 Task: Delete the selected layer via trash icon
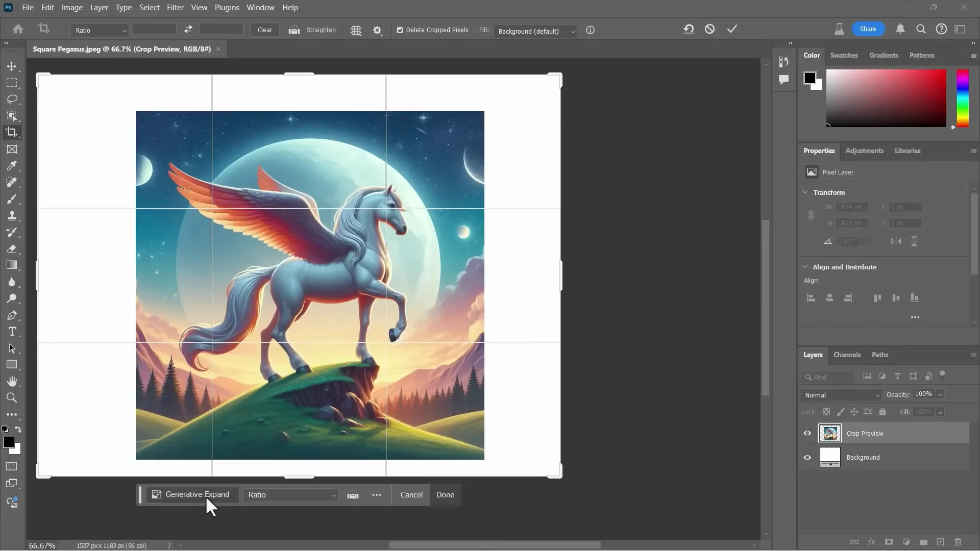957,542
